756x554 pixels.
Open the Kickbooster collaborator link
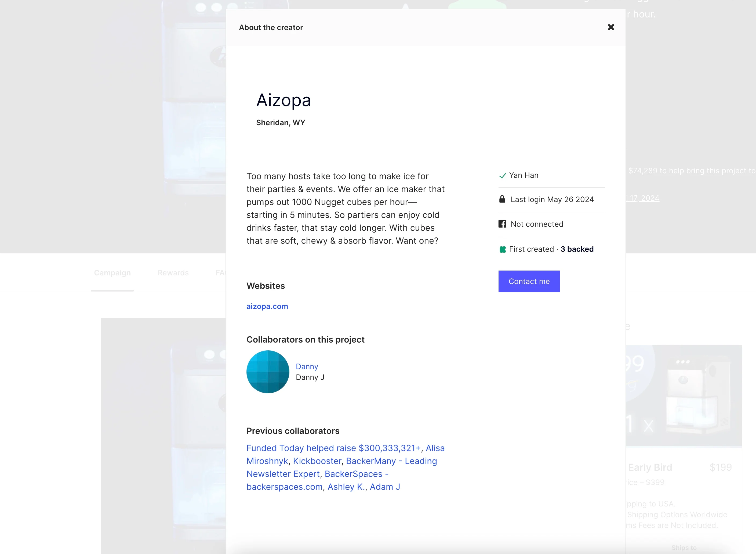317,461
